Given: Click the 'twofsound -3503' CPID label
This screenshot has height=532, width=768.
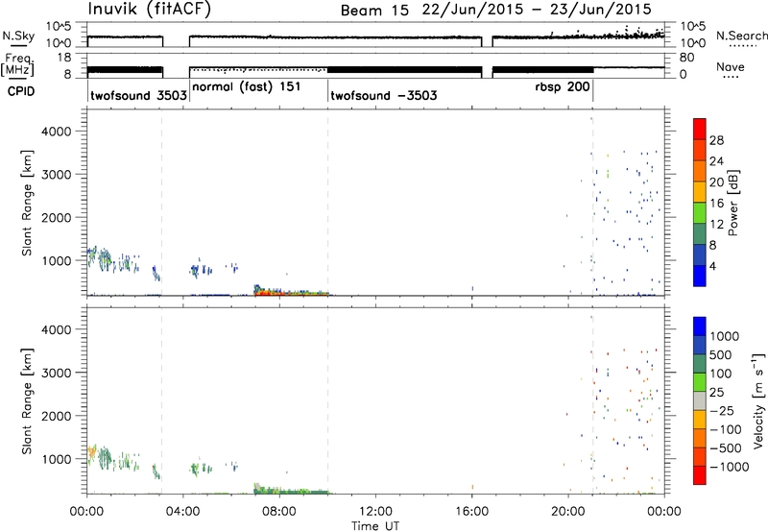Looking at the screenshot, I should 383,95.
